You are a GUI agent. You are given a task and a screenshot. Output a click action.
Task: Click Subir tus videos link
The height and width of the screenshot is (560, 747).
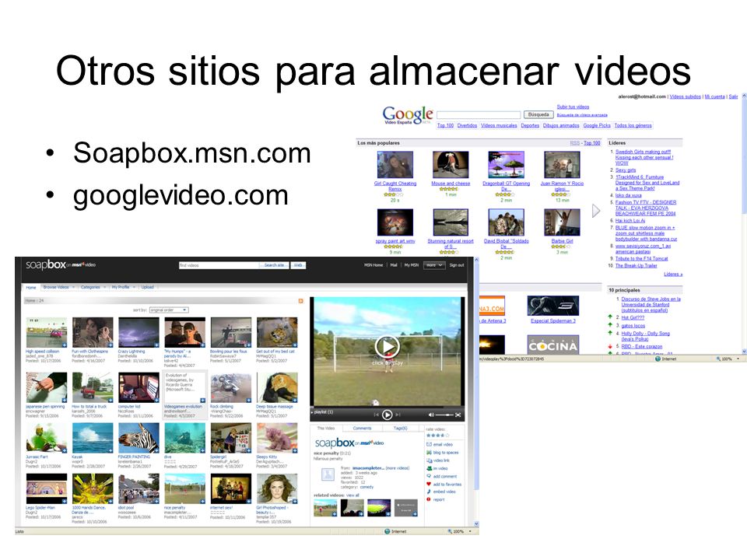coord(573,107)
